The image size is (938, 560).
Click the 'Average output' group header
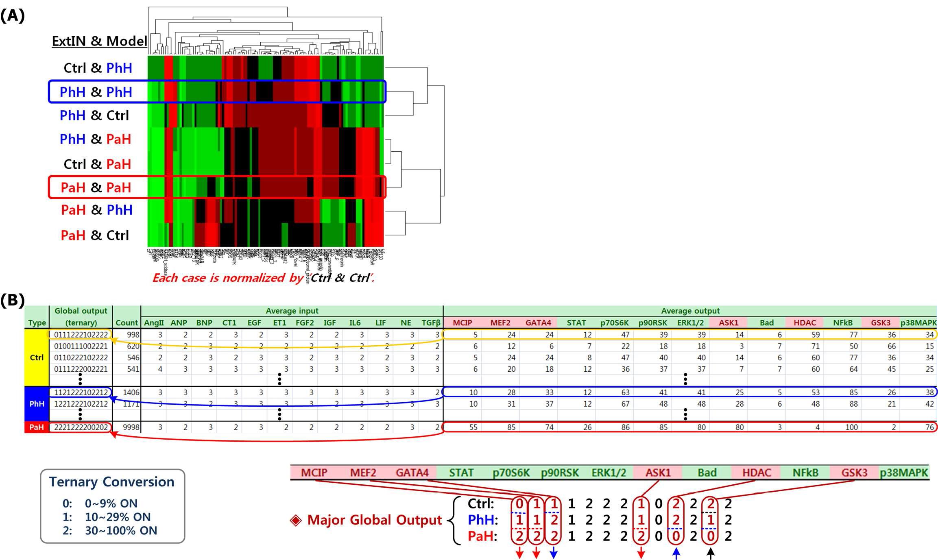[690, 311]
